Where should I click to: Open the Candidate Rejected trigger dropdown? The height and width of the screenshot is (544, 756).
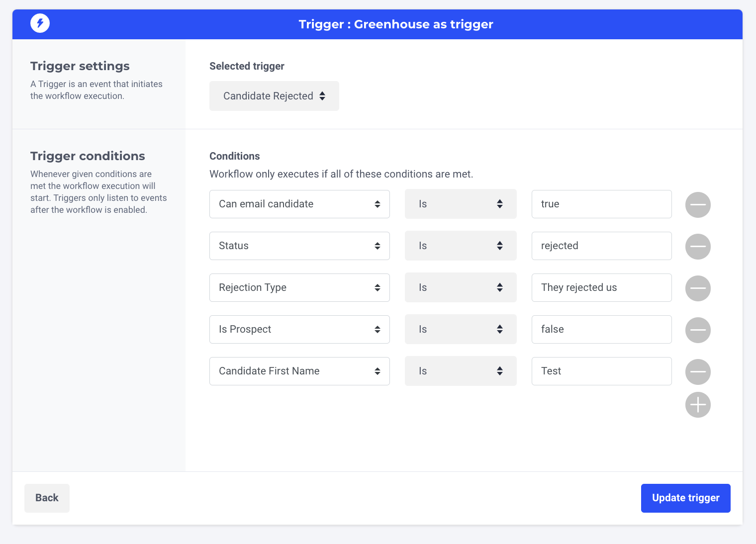coord(274,96)
